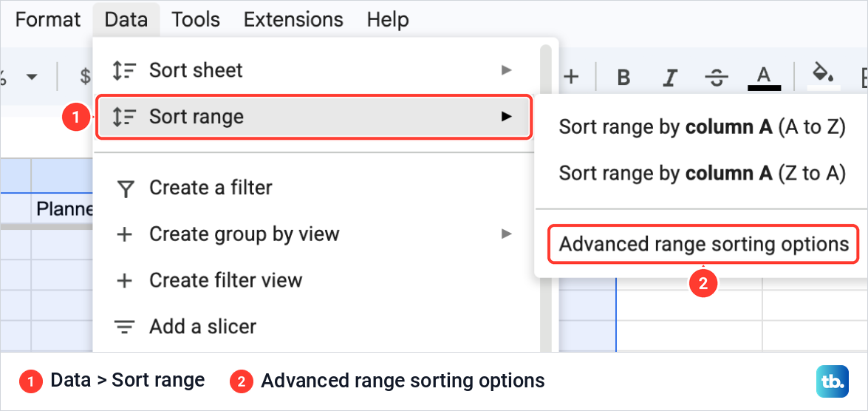Open the Format menu
Viewport: 868px width, 411px height.
coord(48,20)
